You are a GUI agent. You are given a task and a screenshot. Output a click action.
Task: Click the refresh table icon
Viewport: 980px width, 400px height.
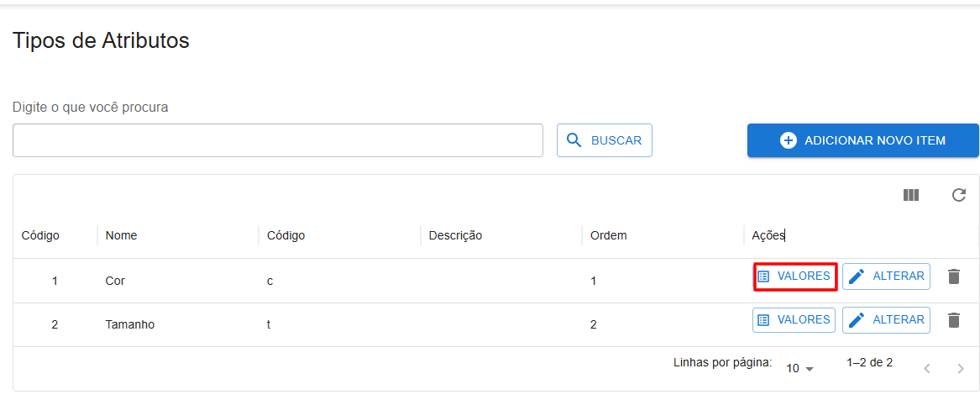(959, 195)
